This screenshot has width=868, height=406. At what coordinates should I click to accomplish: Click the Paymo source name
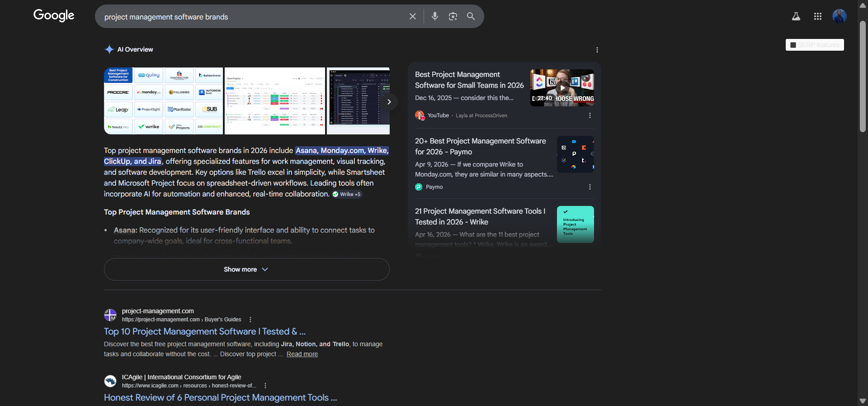coord(434,187)
